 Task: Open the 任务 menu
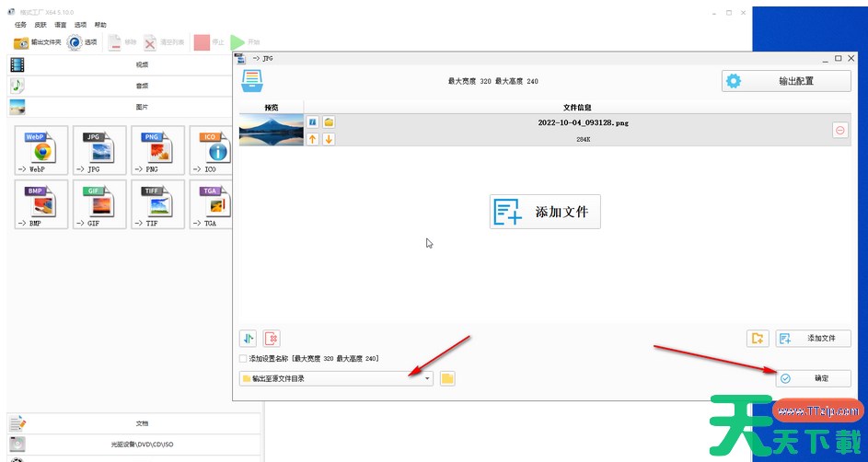[20, 25]
